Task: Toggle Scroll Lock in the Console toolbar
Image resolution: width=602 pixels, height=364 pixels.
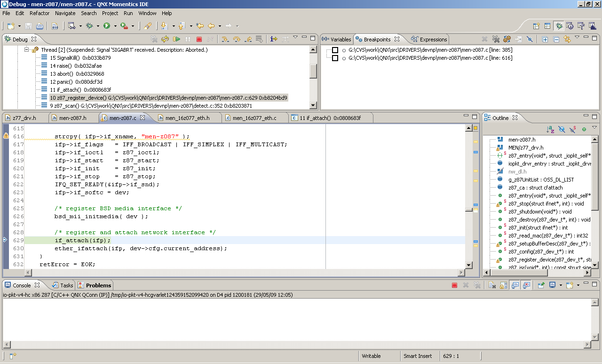Action: [503, 285]
